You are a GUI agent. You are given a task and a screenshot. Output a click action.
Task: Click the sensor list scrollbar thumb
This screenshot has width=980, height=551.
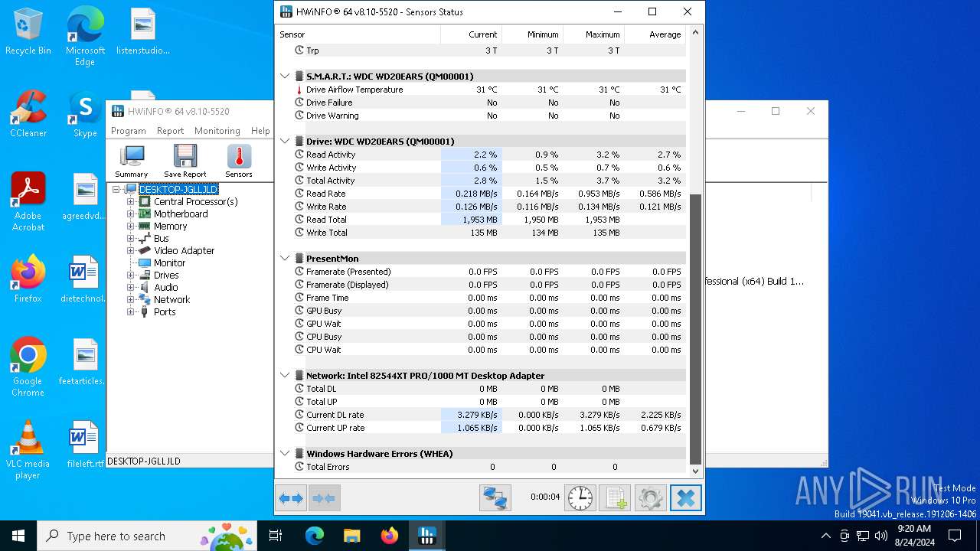(695, 328)
